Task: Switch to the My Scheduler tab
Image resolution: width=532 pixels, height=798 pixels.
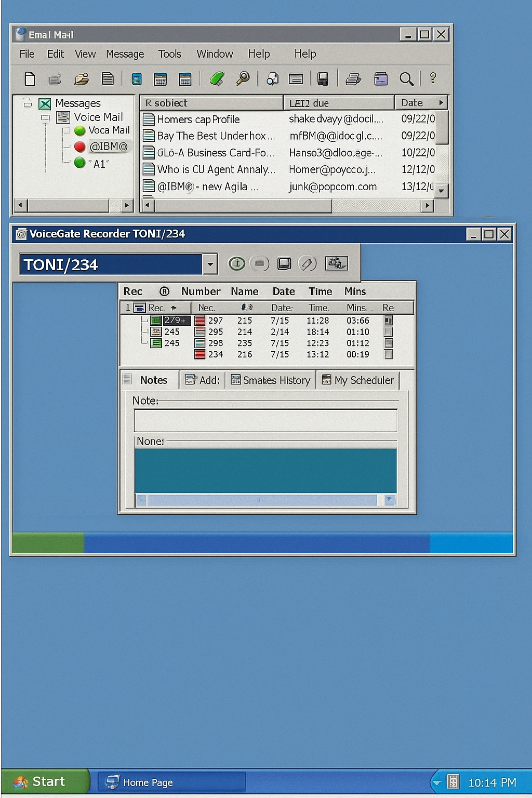Action: (x=358, y=380)
